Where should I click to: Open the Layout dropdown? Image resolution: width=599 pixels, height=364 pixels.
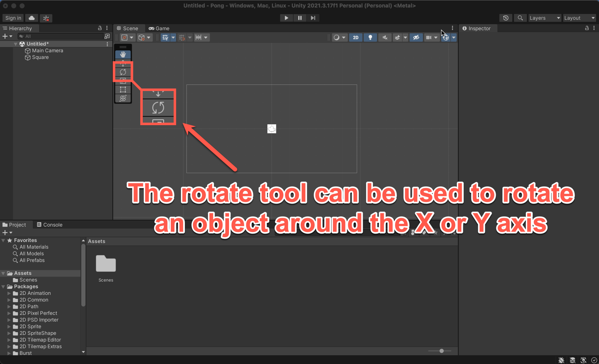pos(579,18)
